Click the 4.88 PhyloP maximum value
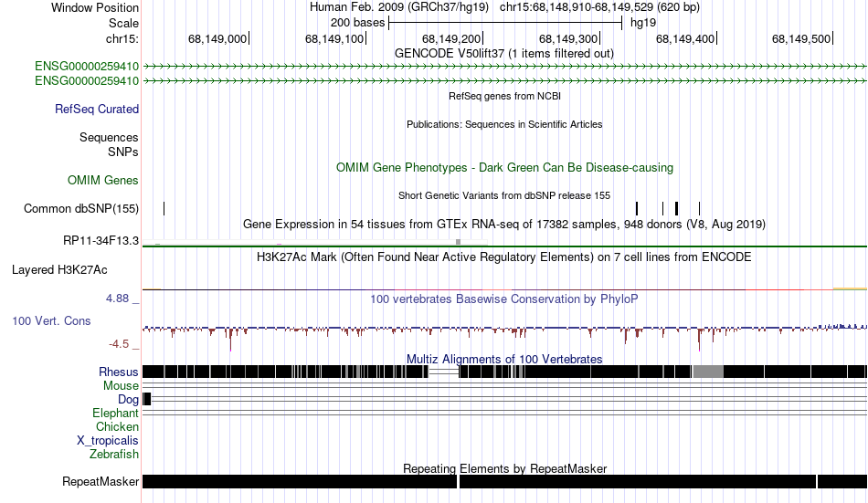 (117, 299)
